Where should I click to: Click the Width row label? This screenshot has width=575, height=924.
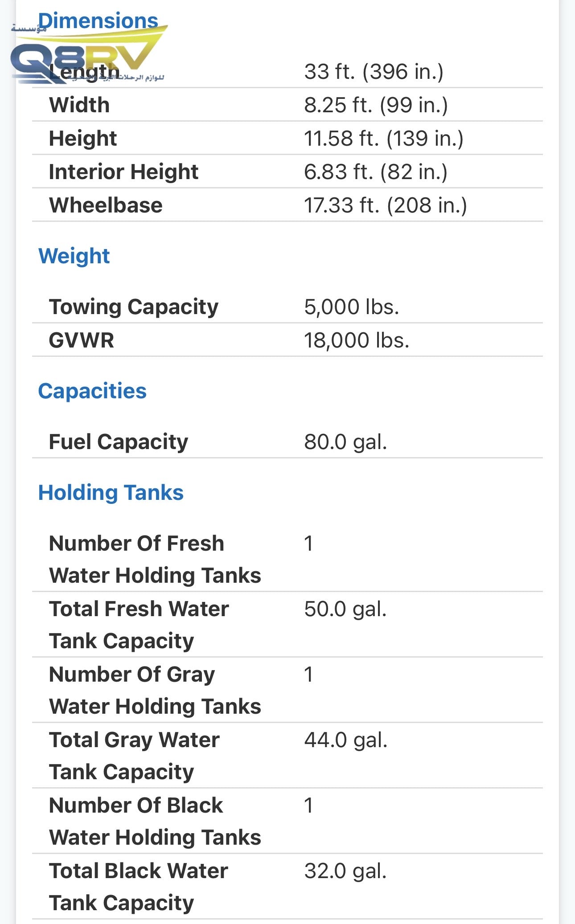click(79, 105)
